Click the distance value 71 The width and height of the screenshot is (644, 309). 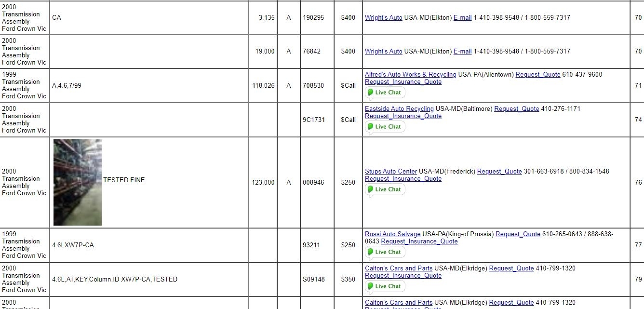point(638,85)
